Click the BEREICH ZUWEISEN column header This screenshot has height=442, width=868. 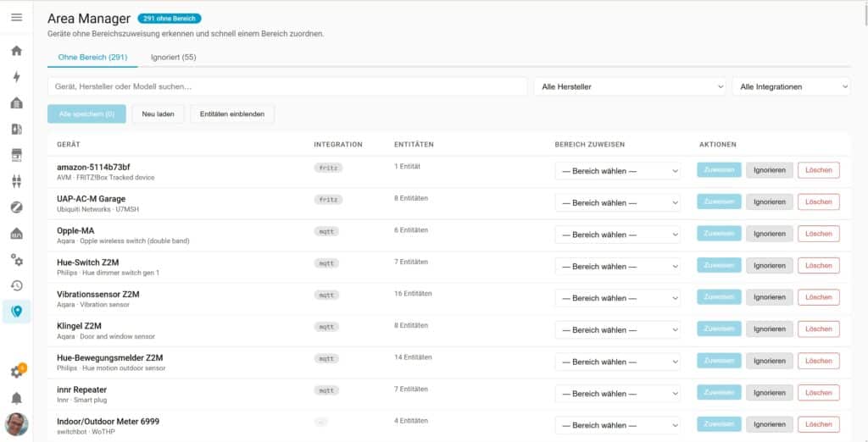590,145
